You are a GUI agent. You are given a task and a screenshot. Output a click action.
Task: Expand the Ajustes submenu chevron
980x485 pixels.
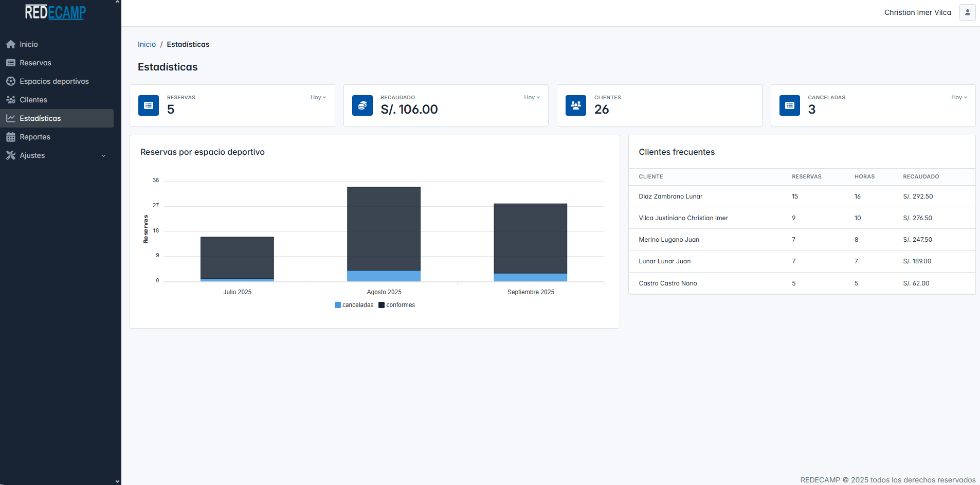pyautogui.click(x=104, y=156)
